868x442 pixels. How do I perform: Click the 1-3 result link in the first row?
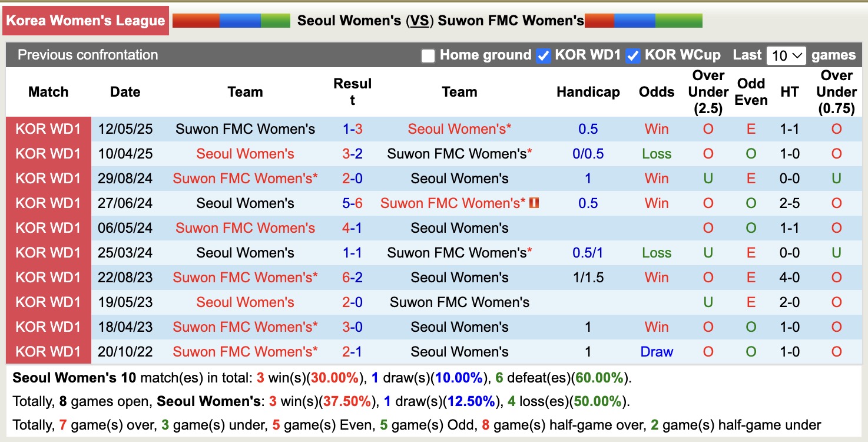point(352,128)
